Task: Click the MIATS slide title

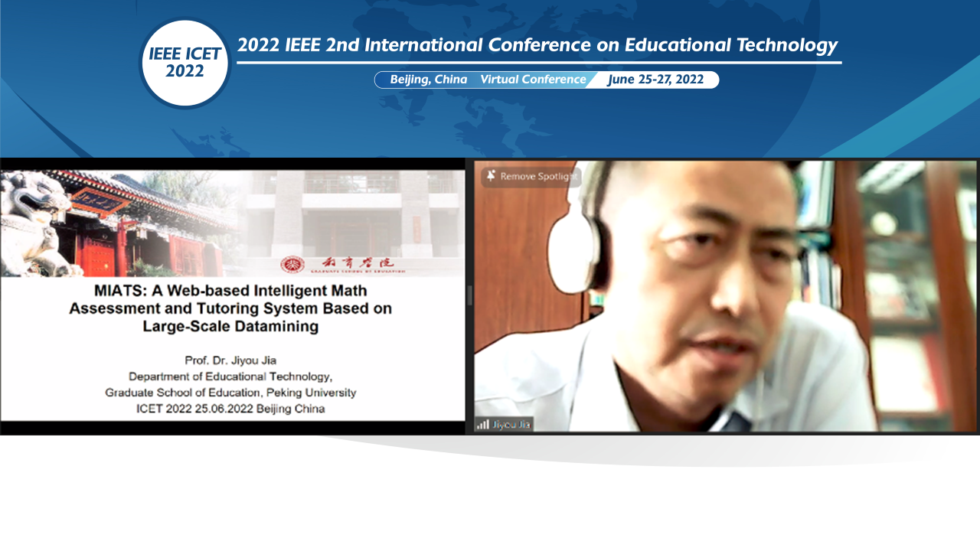Action: pos(230,308)
